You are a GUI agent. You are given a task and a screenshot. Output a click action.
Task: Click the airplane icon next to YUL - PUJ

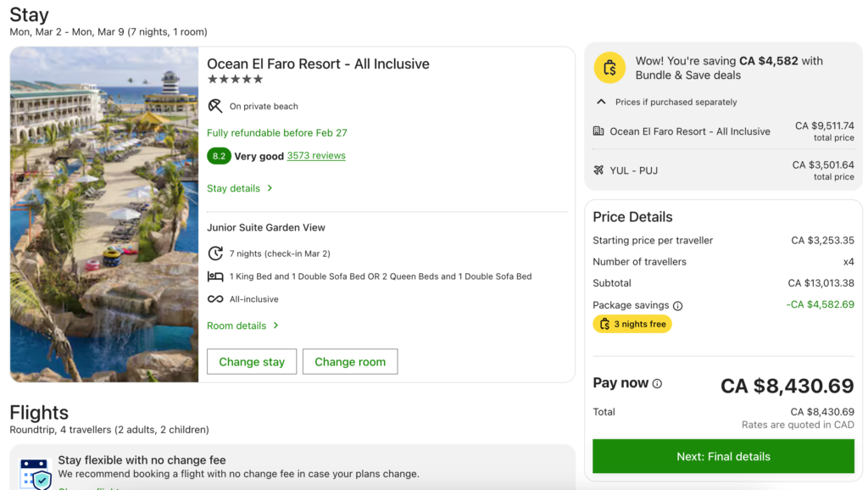coord(599,170)
